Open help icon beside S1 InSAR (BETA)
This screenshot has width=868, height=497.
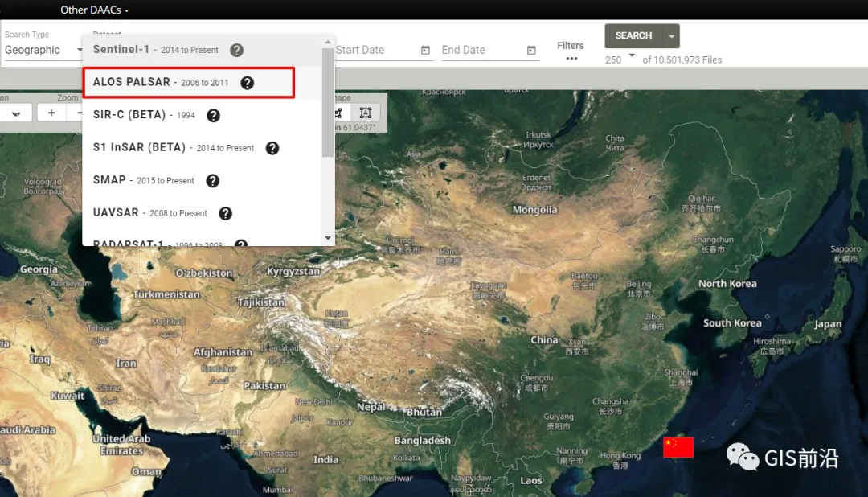[x=272, y=148]
